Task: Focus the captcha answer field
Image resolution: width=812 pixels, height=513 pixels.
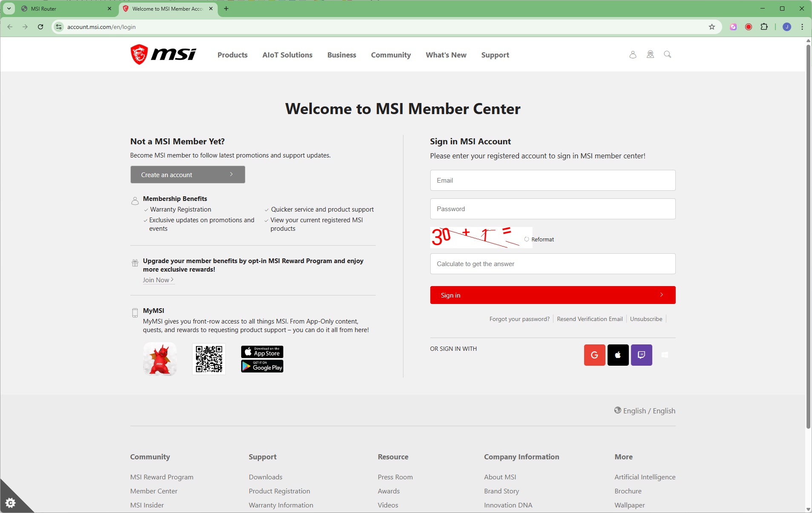Action: pos(553,264)
